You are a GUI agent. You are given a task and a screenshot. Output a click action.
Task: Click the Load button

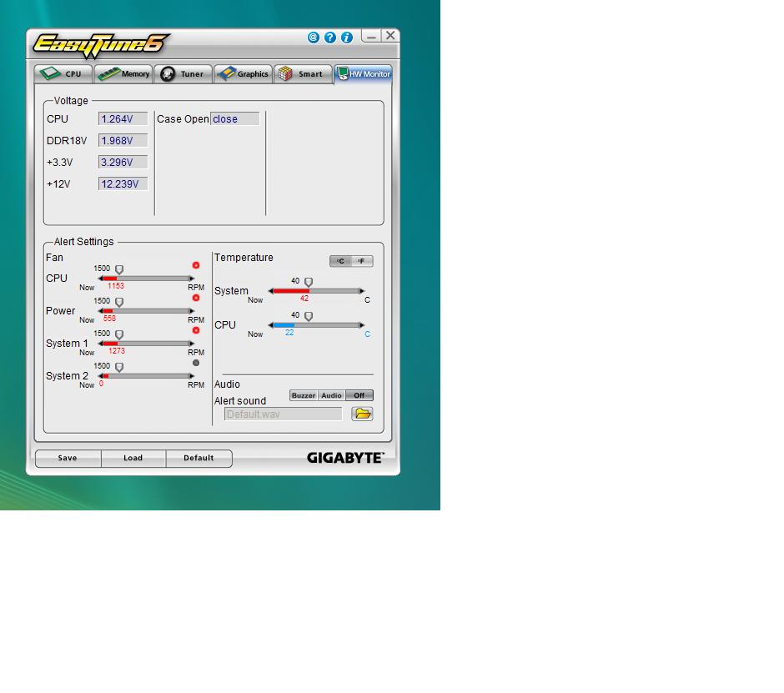(x=133, y=458)
